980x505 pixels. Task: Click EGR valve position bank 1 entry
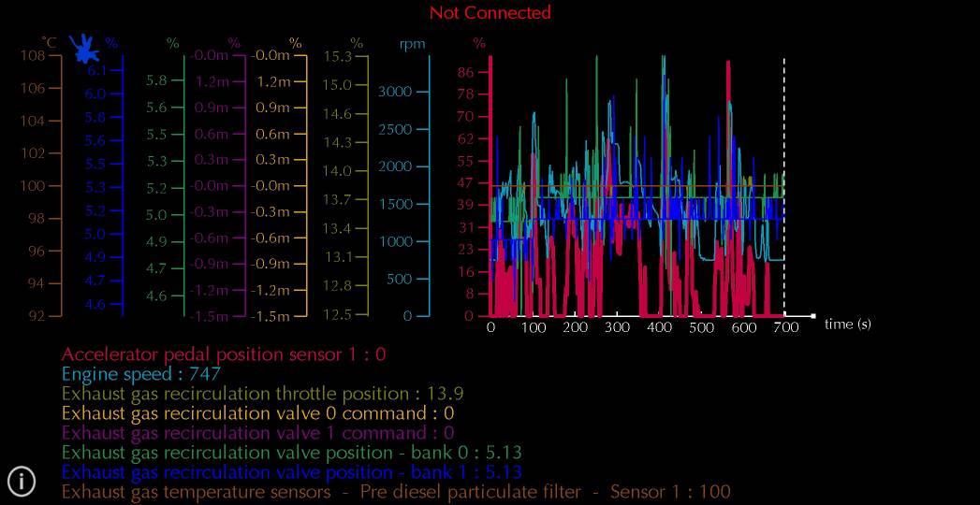(x=291, y=472)
